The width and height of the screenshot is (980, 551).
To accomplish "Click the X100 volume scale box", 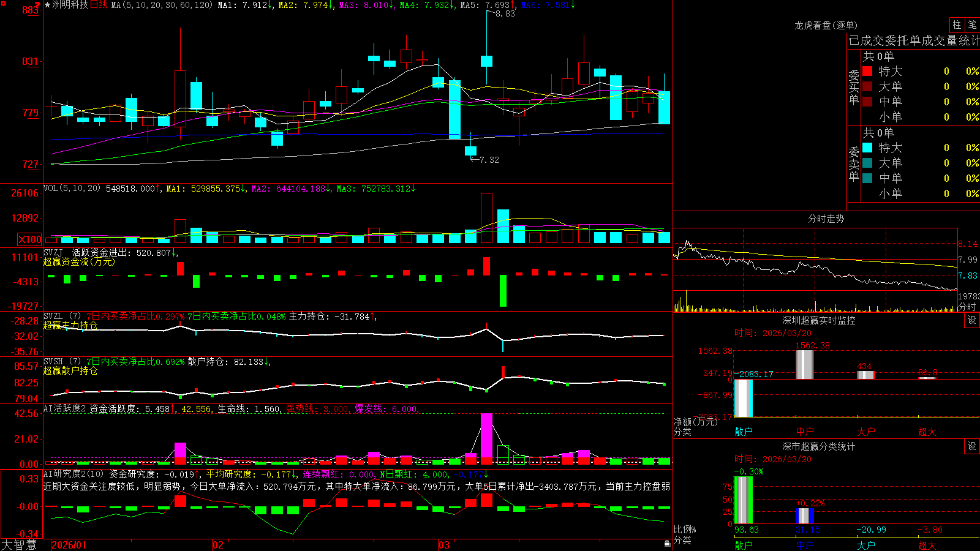I will coord(29,239).
